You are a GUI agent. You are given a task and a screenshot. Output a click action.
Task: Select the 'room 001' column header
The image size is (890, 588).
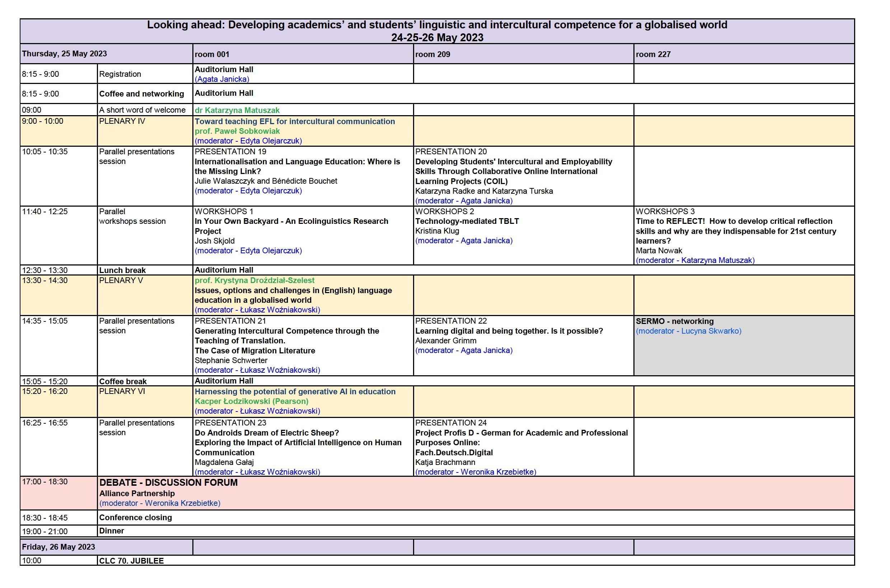[303, 54]
